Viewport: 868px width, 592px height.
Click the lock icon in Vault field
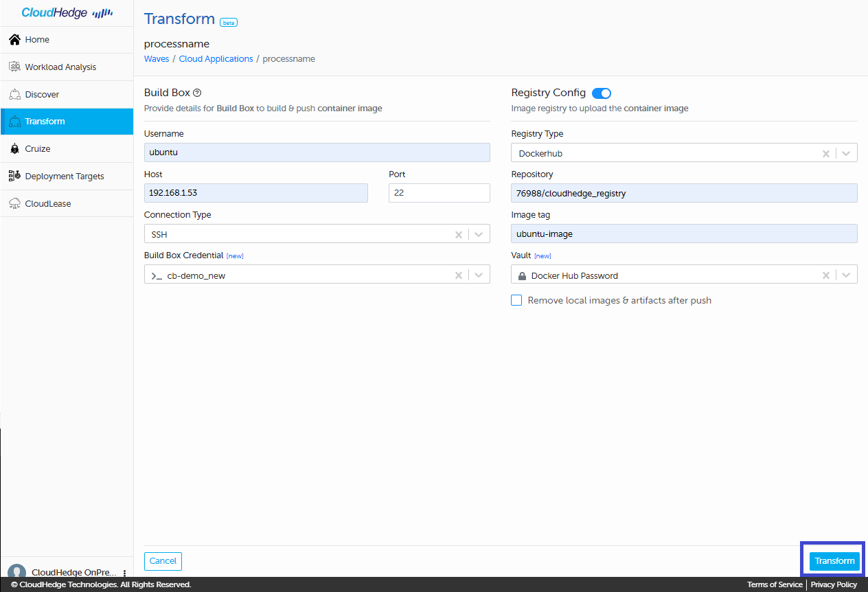coord(523,275)
